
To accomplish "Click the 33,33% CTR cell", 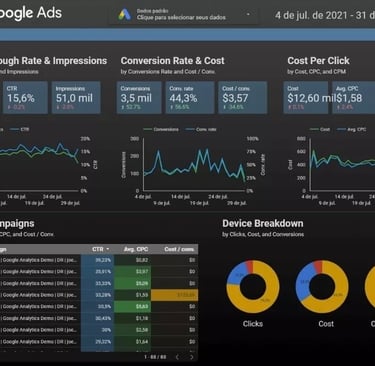I will point(97,283).
